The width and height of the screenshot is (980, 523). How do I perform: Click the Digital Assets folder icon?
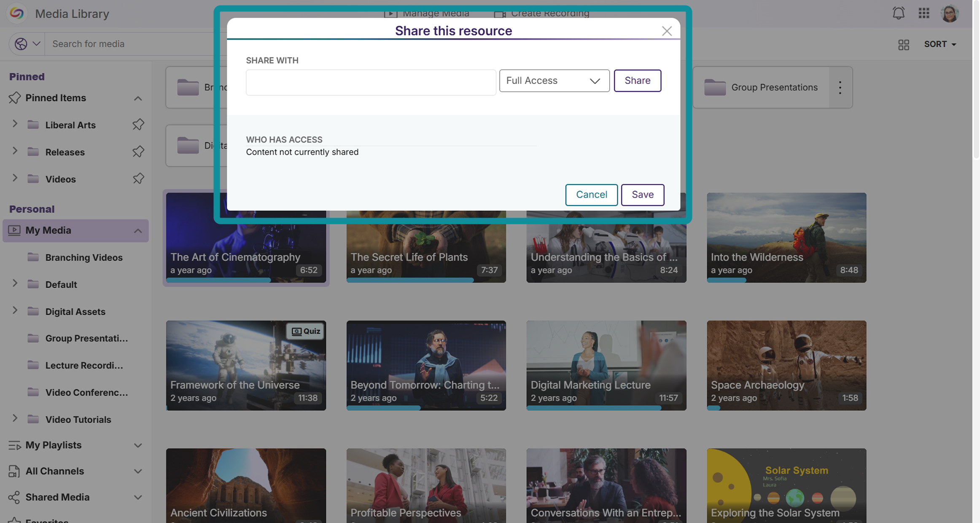pyautogui.click(x=33, y=311)
